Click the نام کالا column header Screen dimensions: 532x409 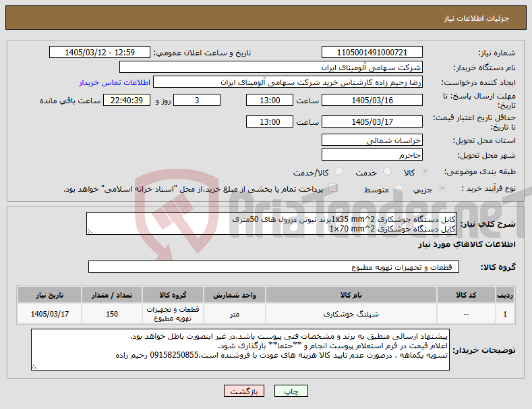tap(351, 295)
